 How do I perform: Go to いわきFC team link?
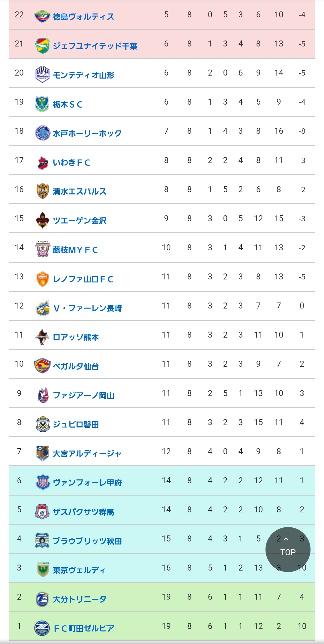[x=71, y=162]
